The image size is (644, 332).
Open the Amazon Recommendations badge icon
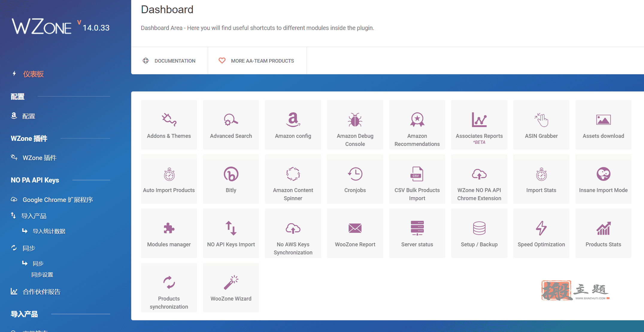(x=417, y=120)
